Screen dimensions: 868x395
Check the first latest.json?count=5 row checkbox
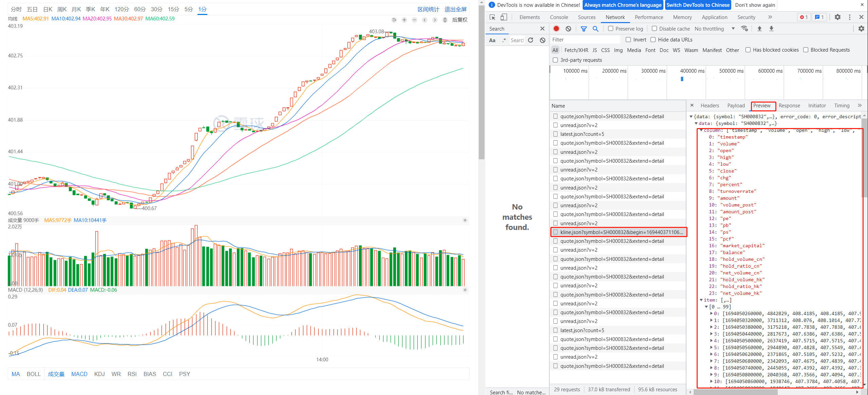555,134
